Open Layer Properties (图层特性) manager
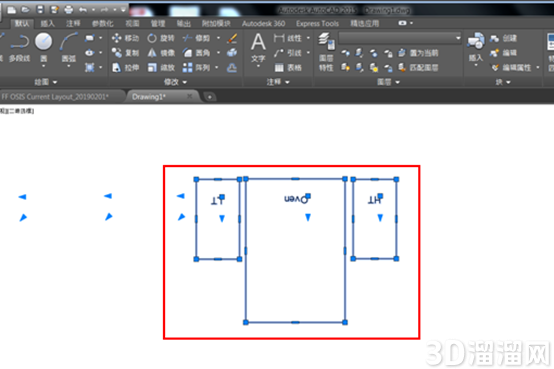The width and height of the screenshot is (554, 369). pos(326,52)
